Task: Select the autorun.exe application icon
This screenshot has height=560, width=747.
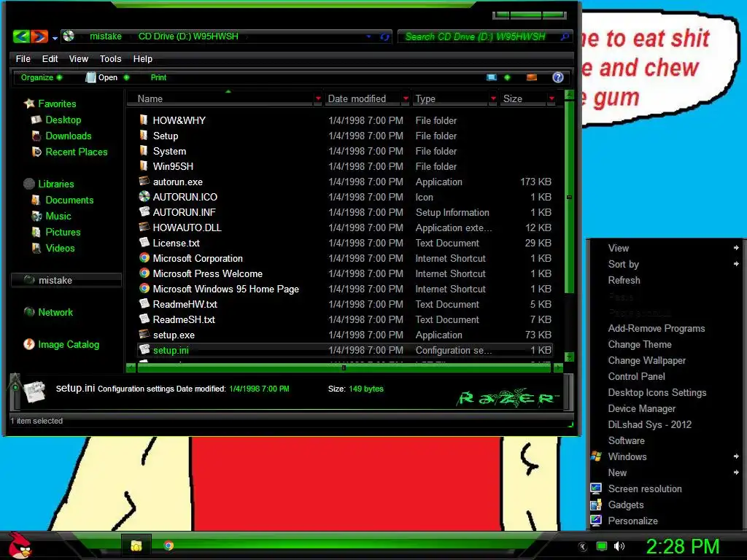Action: 144,181
